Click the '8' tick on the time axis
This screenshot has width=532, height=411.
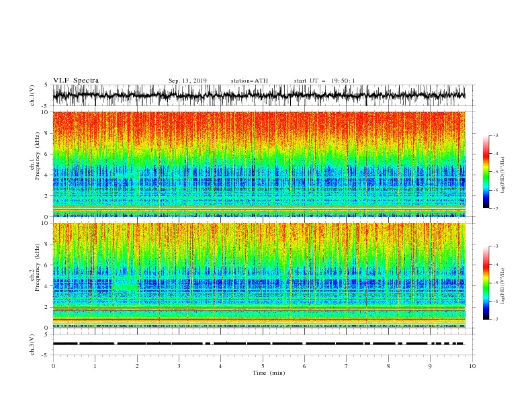click(x=388, y=366)
